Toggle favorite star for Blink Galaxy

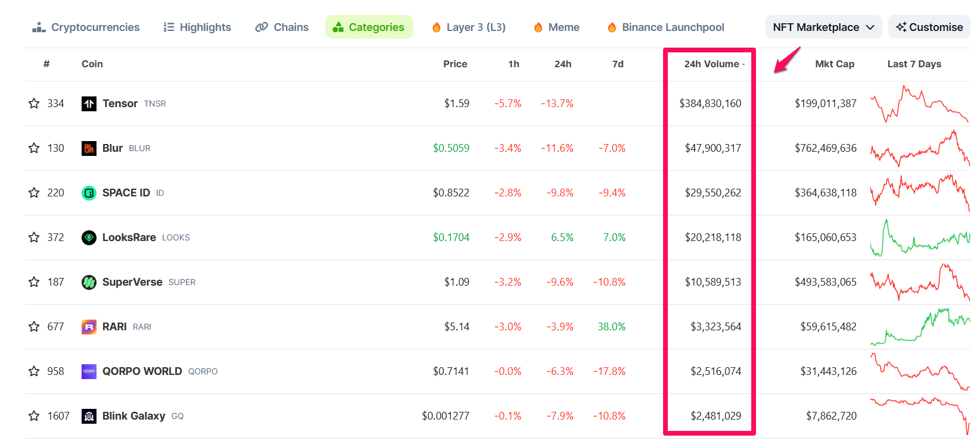tap(34, 415)
